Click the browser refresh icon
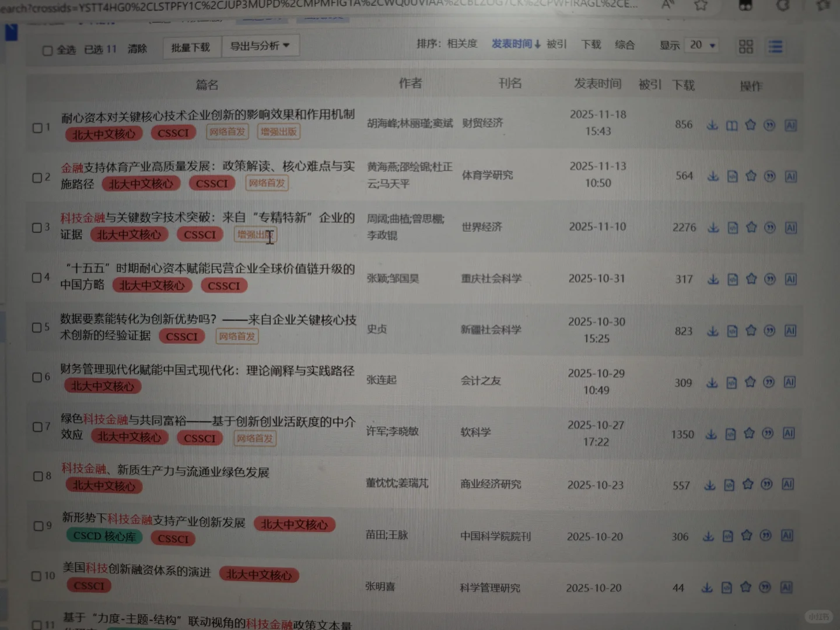 pyautogui.click(x=783, y=5)
